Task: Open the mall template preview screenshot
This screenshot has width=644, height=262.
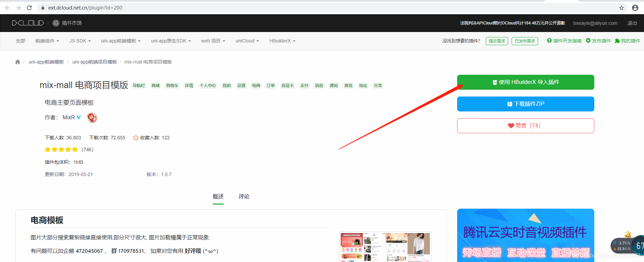Action: tap(385, 247)
